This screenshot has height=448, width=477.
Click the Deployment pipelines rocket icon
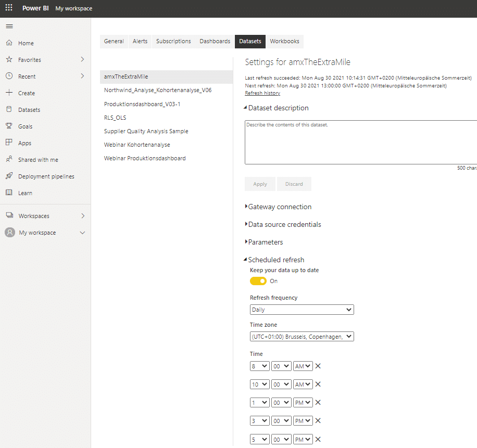[9, 176]
